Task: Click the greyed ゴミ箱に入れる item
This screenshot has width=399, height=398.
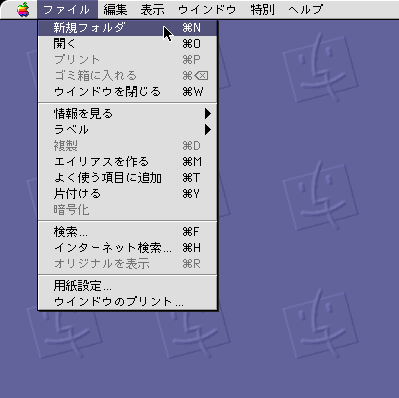Action: coord(128,76)
